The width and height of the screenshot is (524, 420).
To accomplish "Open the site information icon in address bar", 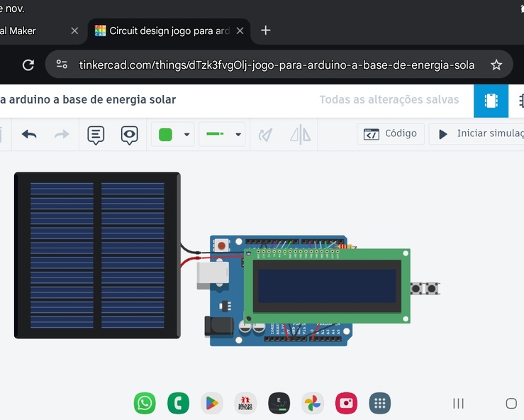I will coord(62,65).
